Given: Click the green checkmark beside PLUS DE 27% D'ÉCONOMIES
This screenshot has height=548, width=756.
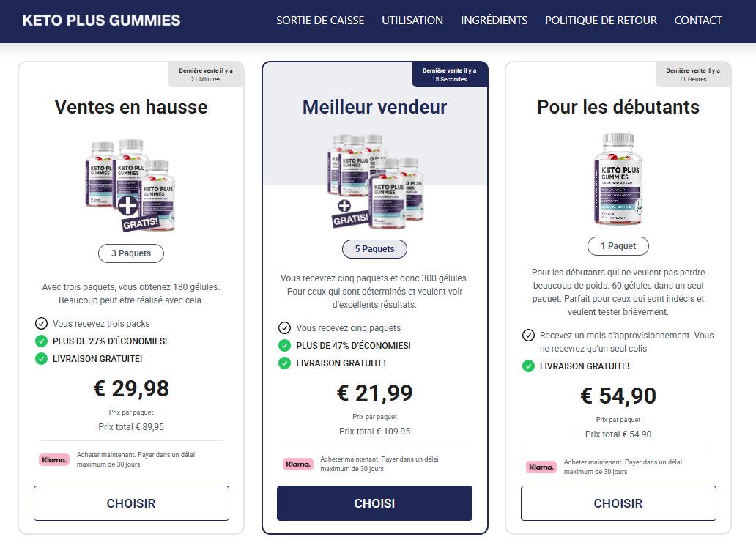Looking at the screenshot, I should [41, 341].
